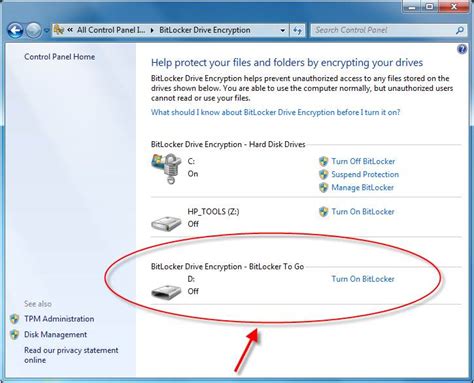Image resolution: width=474 pixels, height=383 pixels.
Task: Open TPM Administration
Action: tap(59, 319)
